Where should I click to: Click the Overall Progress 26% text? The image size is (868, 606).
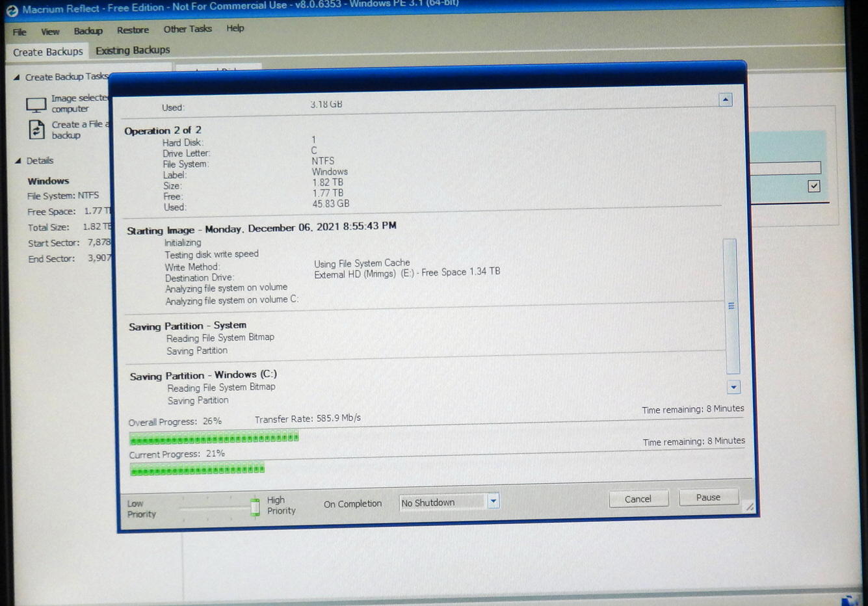pos(175,421)
